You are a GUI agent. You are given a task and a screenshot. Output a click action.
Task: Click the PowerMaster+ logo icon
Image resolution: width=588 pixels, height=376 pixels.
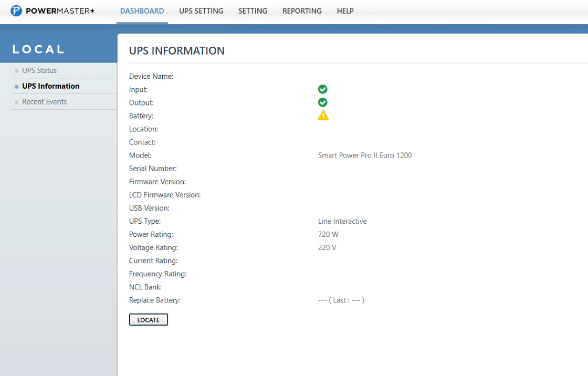click(16, 11)
